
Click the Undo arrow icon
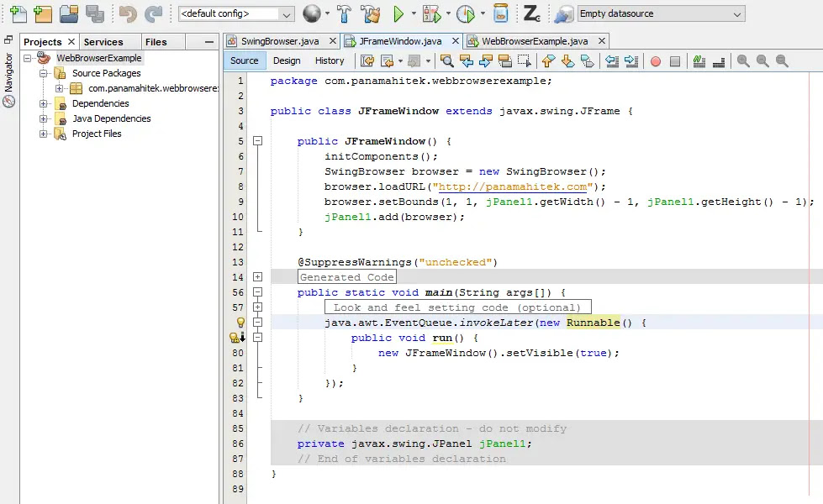pyautogui.click(x=128, y=14)
